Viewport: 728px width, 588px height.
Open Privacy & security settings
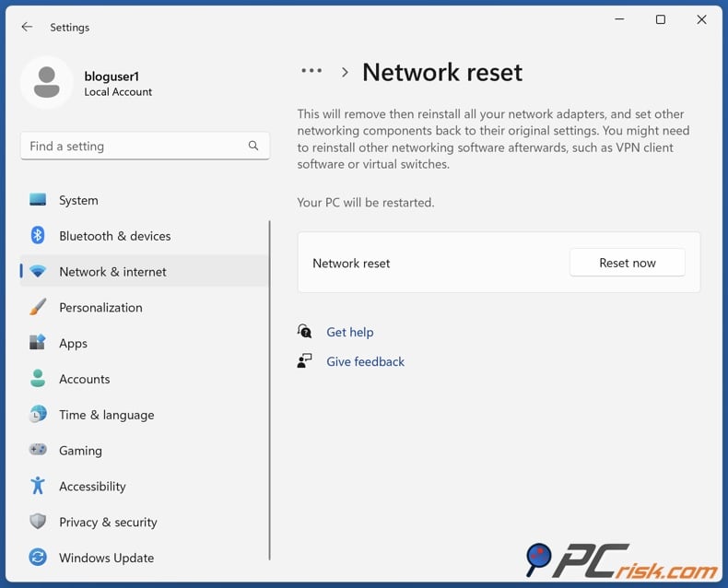[144, 522]
